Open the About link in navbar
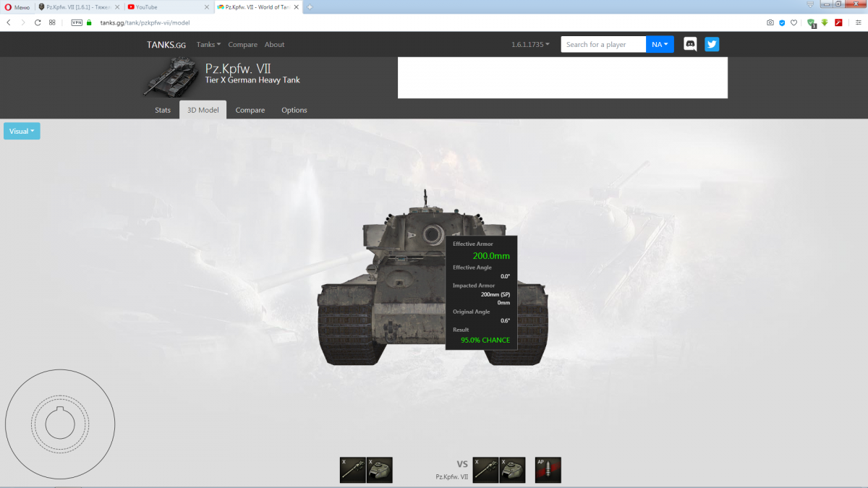868x488 pixels. 274,45
